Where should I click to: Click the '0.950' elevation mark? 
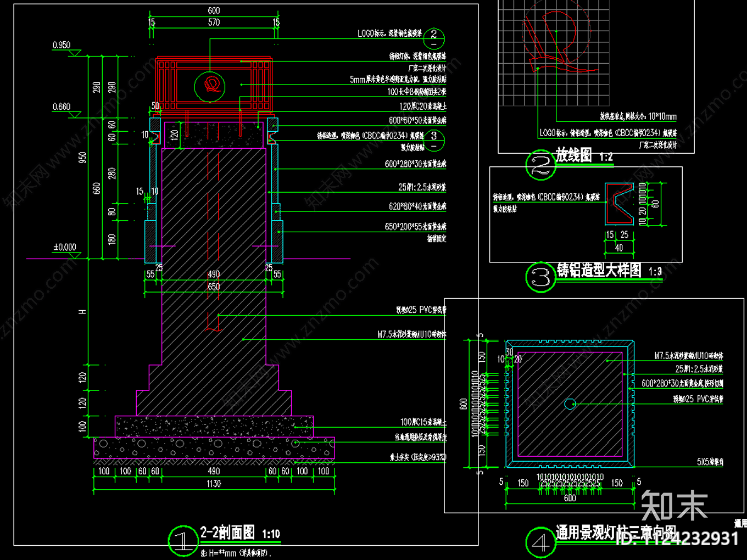[x=62, y=45]
